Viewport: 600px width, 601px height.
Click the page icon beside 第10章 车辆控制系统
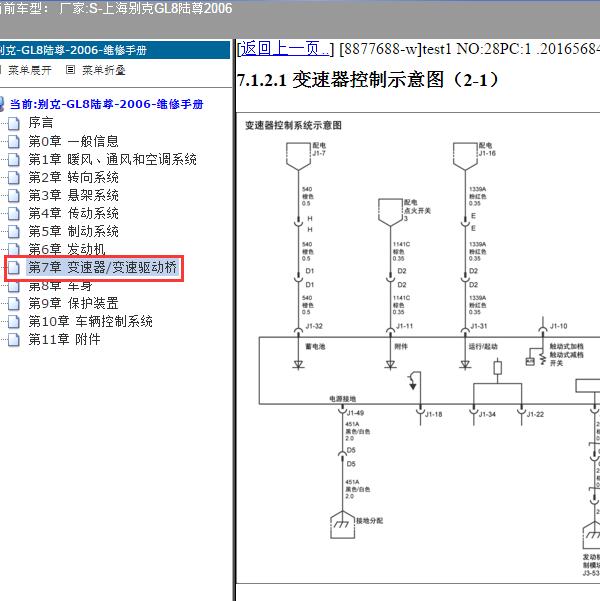tap(14, 322)
